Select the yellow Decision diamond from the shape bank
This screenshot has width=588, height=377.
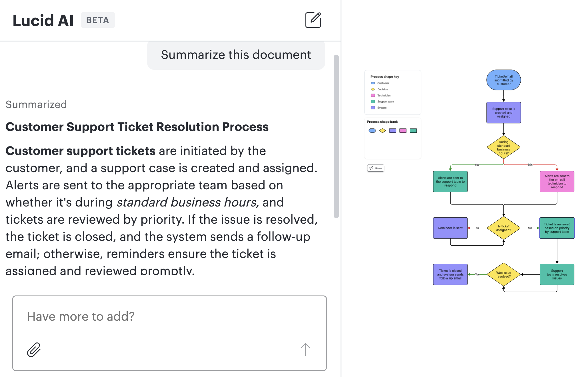tap(382, 130)
